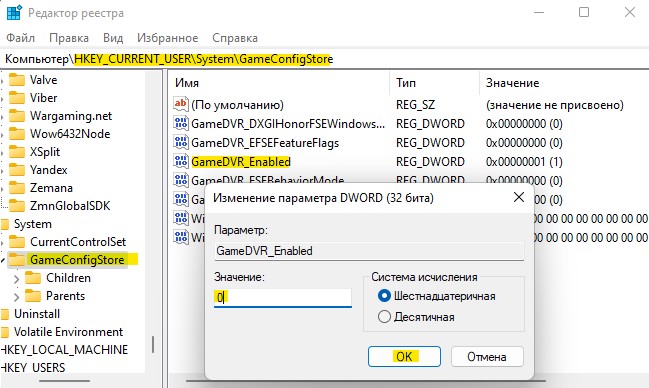The width and height of the screenshot is (649, 388).
Task: Select the Wargaming.net key label
Action: 71,116
